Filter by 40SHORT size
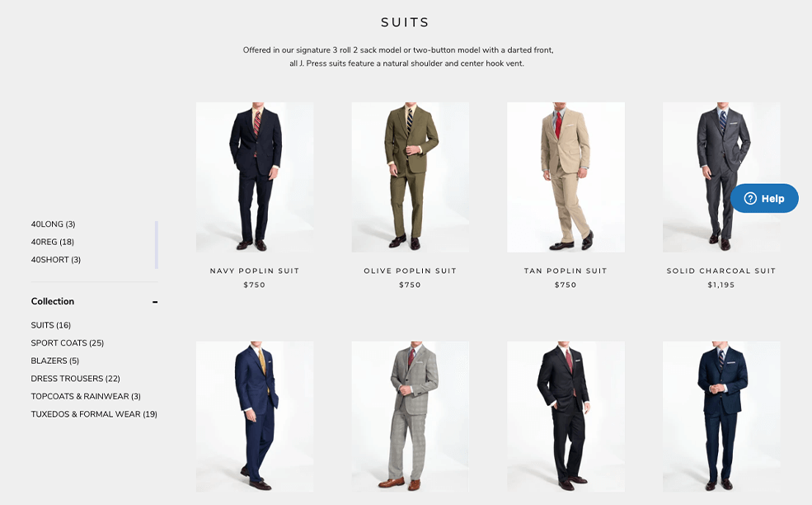Screen dimensions: 812x505 click(x=55, y=259)
